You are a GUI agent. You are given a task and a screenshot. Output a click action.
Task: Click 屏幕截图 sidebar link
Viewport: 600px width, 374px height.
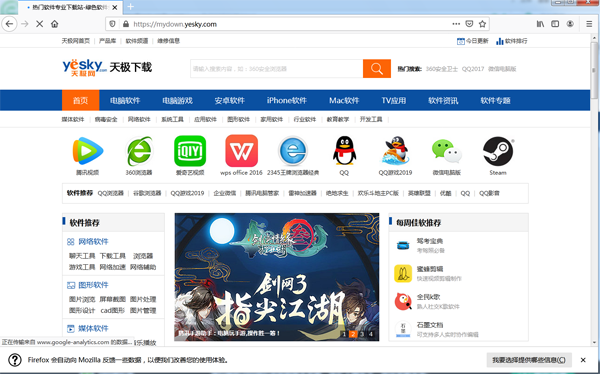click(112, 299)
